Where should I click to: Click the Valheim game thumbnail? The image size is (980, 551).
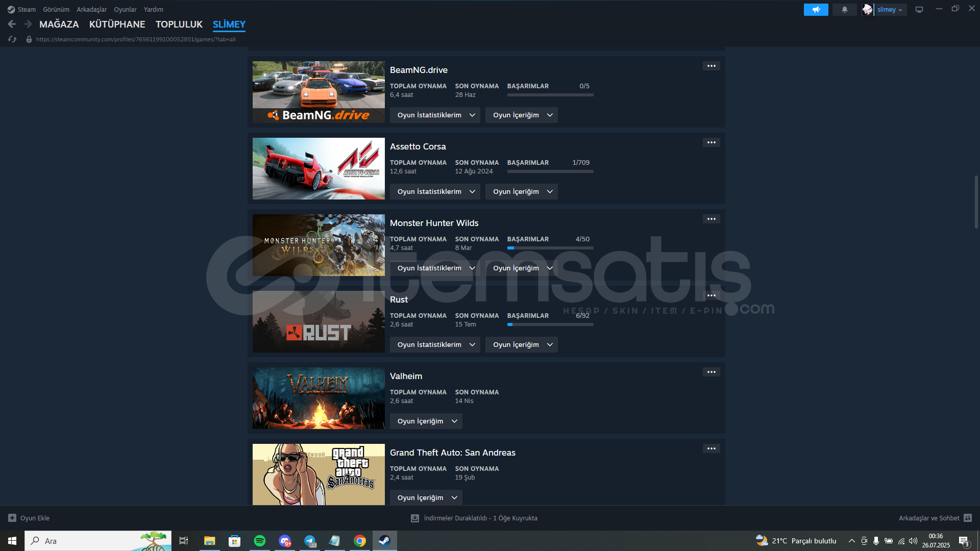point(318,398)
